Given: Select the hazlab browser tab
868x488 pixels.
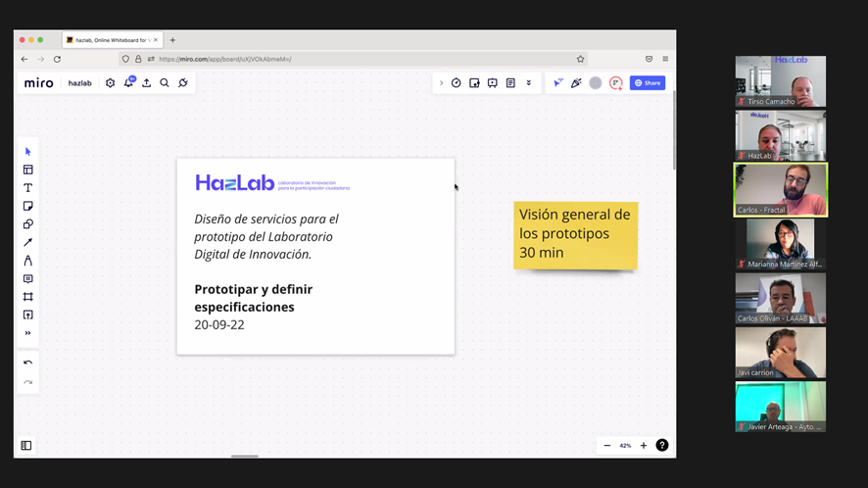Looking at the screenshot, I should click(x=113, y=40).
